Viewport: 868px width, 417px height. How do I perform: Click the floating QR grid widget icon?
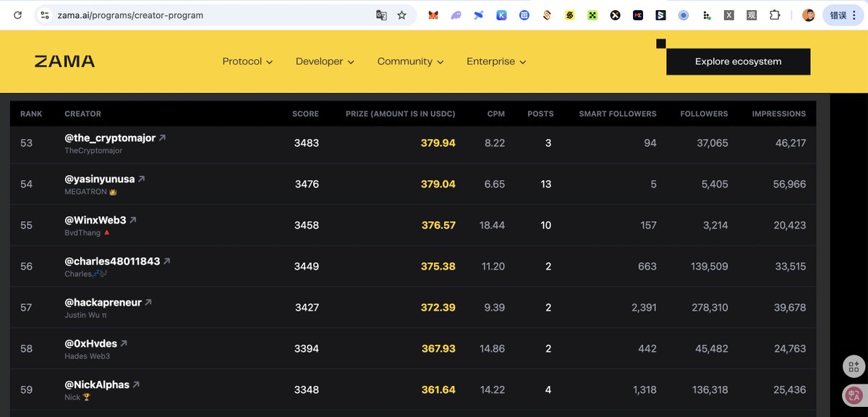854,366
